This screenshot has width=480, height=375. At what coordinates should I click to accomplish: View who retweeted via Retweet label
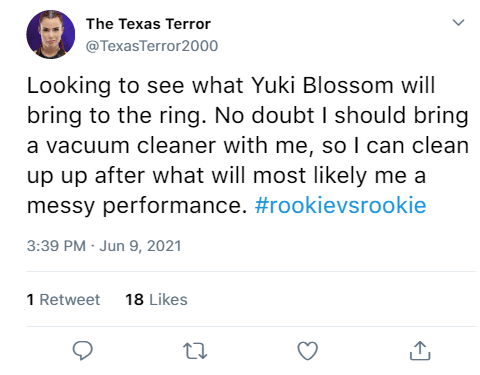[x=70, y=299]
